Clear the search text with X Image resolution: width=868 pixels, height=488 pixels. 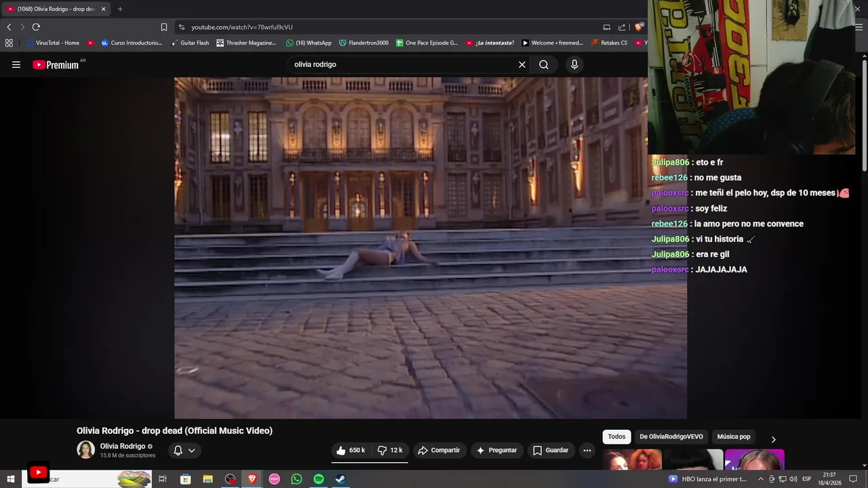tap(522, 64)
